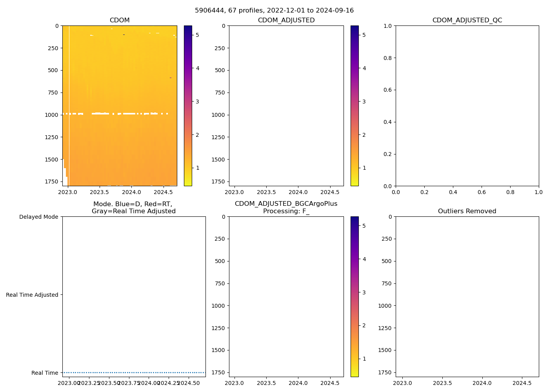Viewport: 549px width, 392px height.
Task: Click inside the empty CDOM_ADJUSTED_QC plot area
Action: 467,106
